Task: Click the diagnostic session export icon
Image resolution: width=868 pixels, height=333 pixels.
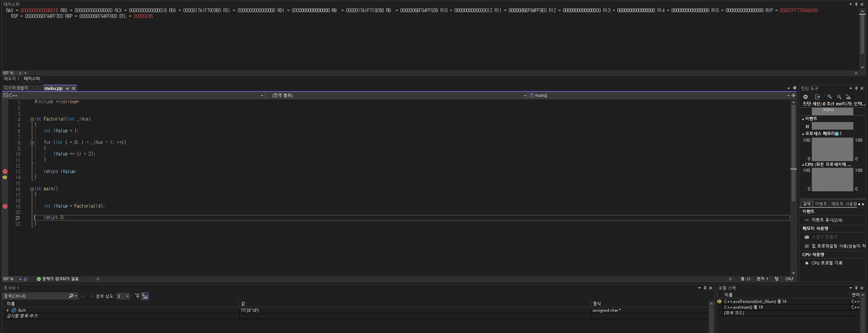Action: point(818,97)
